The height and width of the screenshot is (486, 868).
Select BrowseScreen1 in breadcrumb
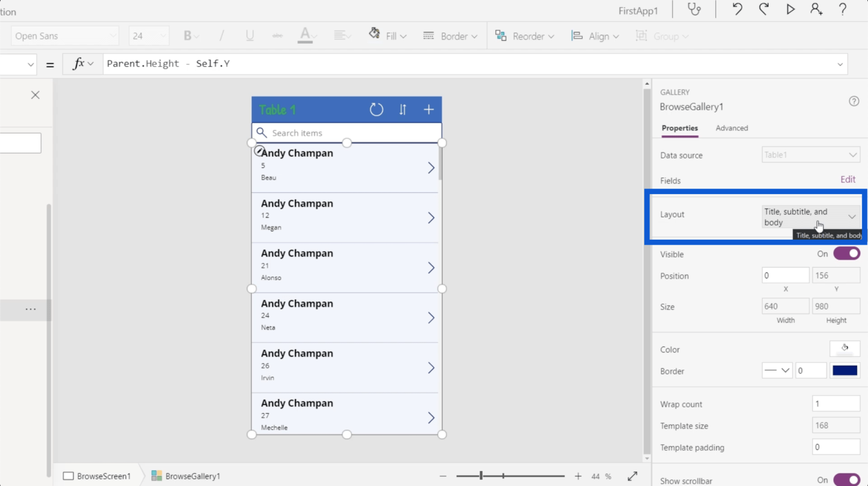tap(97, 476)
